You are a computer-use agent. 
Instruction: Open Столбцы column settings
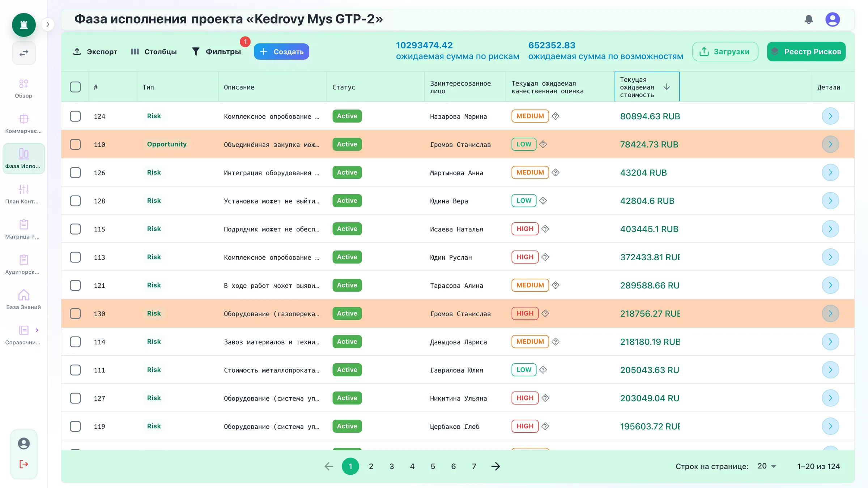[x=154, y=52]
